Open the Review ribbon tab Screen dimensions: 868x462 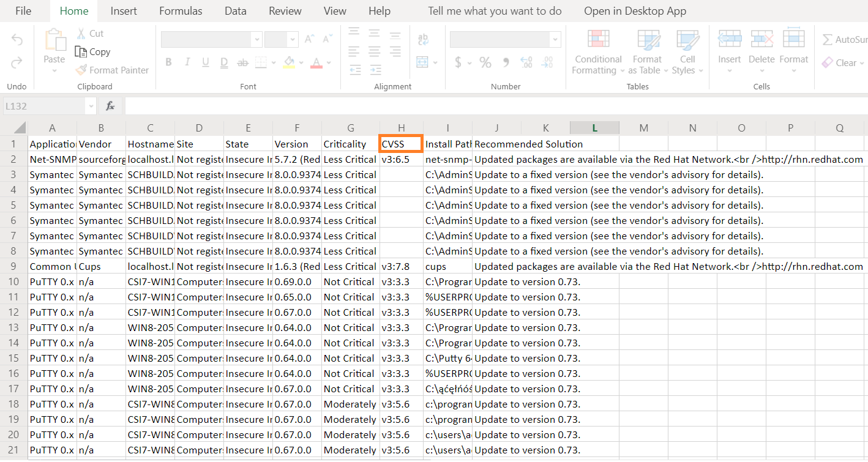[285, 10]
